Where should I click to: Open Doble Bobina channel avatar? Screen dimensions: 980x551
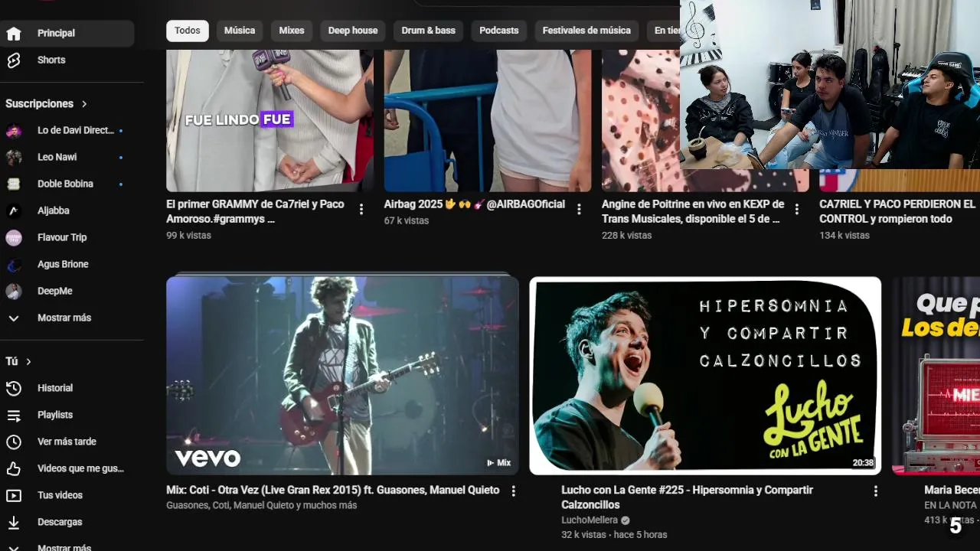pyautogui.click(x=14, y=184)
